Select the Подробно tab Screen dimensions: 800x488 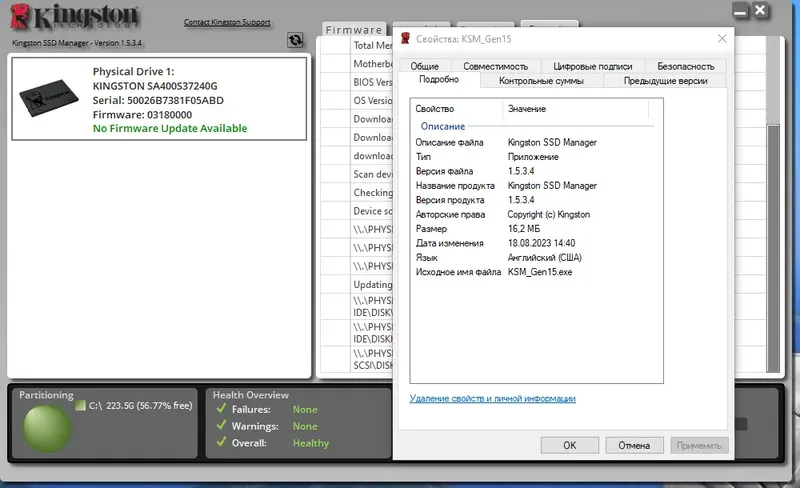[439, 80]
